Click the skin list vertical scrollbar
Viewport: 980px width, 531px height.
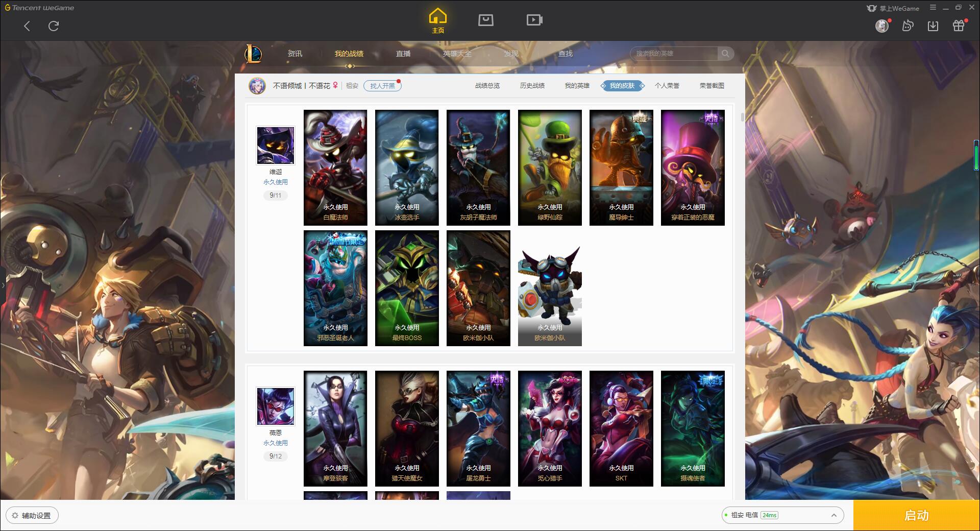tap(743, 116)
